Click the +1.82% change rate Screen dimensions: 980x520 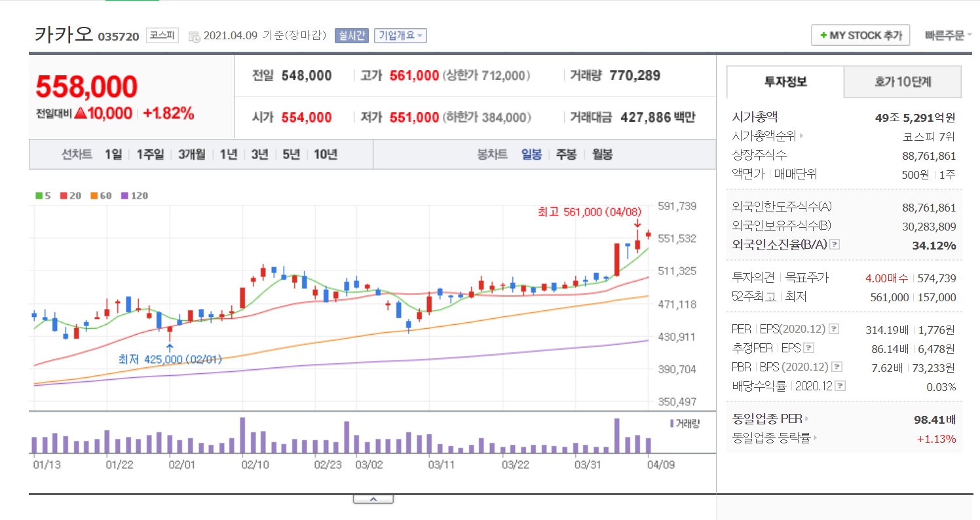coord(168,113)
